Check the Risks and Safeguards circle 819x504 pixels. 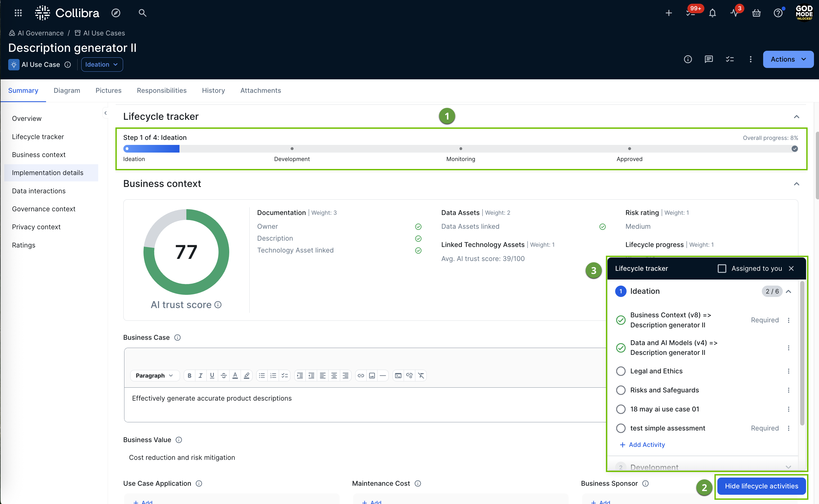(x=620, y=390)
